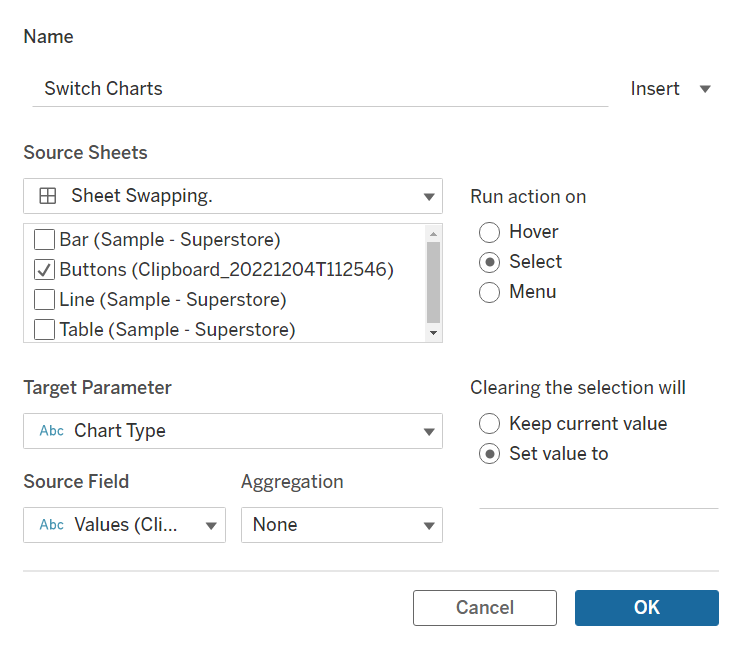Select the Hover radio option
Image resolution: width=743 pixels, height=649 pixels.
pos(490,232)
